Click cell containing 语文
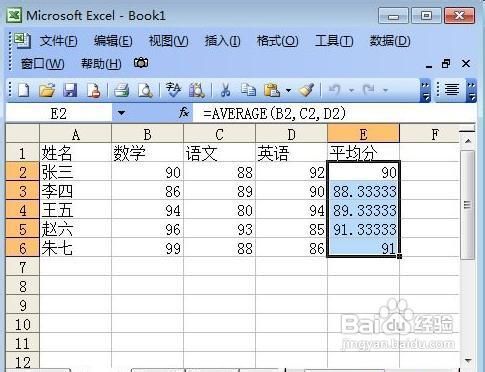 (x=220, y=153)
